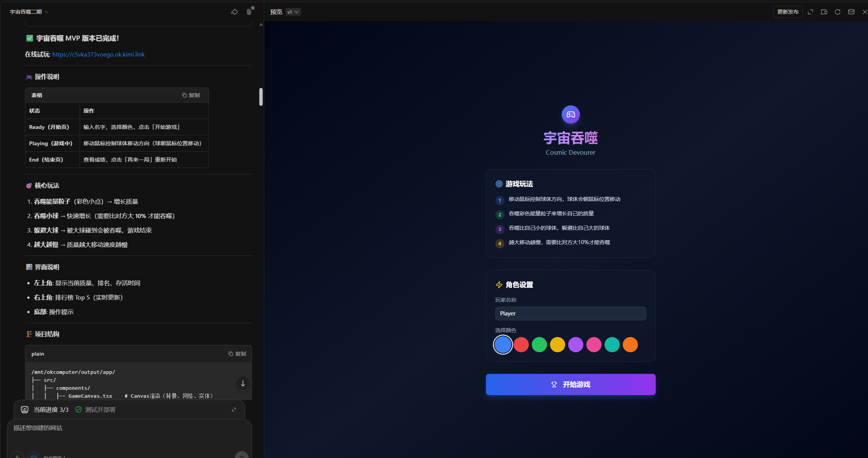Image resolution: width=868 pixels, height=458 pixels.
Task: Start the game with 开始游戏
Action: coord(570,384)
